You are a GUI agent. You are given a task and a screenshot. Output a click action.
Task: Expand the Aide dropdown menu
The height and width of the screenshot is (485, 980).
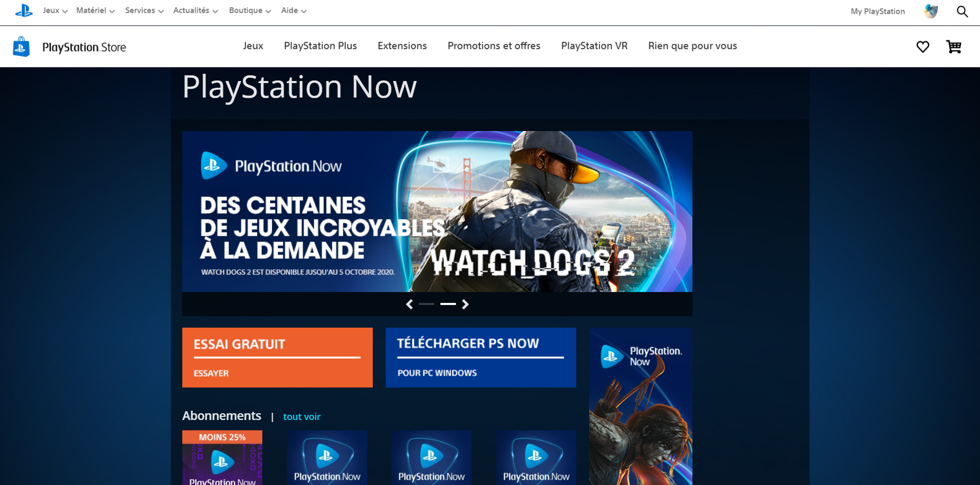coord(293,11)
